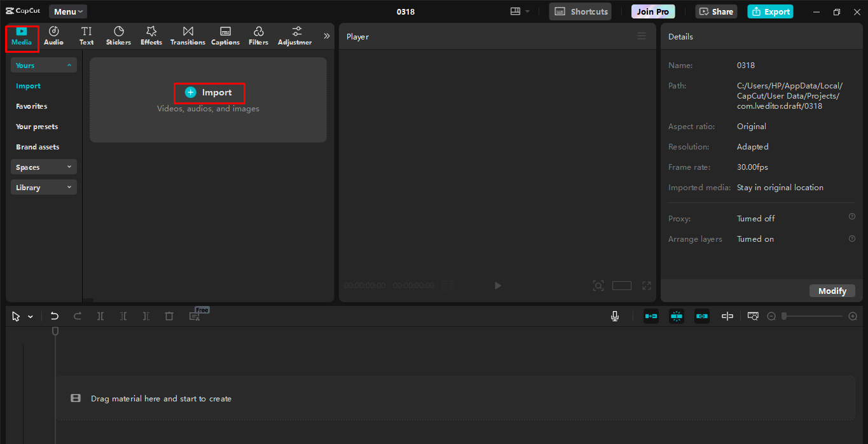Image resolution: width=868 pixels, height=444 pixels.
Task: Click the Redo icon
Action: (x=78, y=316)
